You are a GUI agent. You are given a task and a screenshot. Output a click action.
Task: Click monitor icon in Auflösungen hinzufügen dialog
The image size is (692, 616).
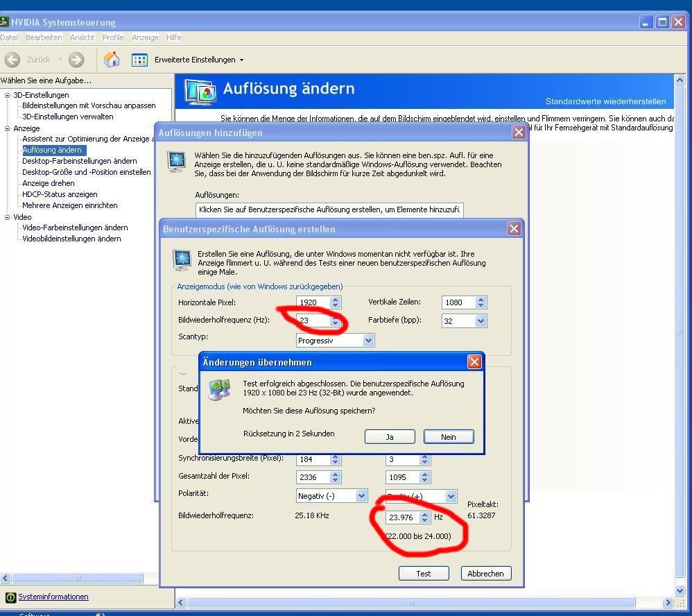point(177,161)
